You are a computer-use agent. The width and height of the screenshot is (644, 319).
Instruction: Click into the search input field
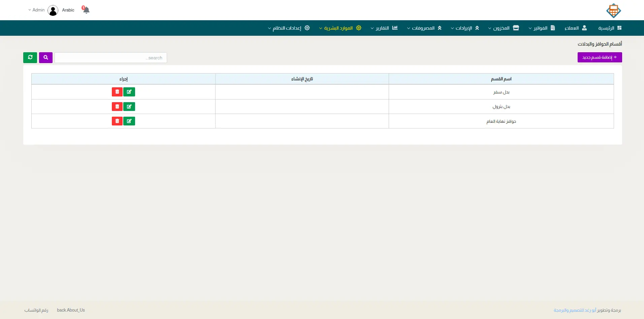tap(110, 58)
